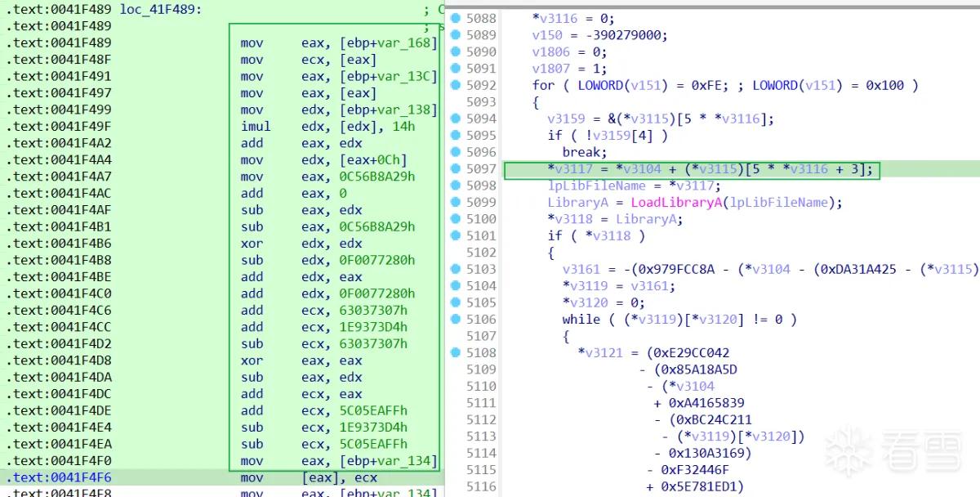Select the imul edx, [edx], 14h instruction
The image size is (980, 497).
[x=327, y=127]
